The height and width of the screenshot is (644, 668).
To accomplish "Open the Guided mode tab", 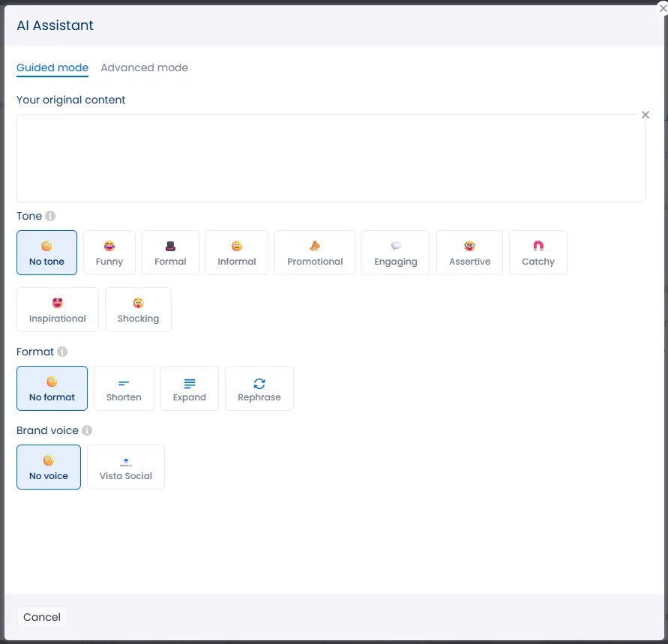I will tap(52, 67).
